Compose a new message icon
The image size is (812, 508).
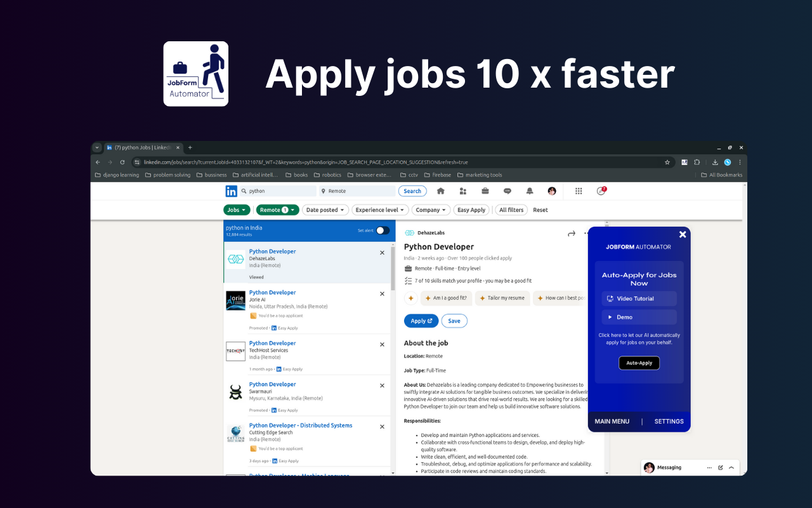pyautogui.click(x=721, y=468)
